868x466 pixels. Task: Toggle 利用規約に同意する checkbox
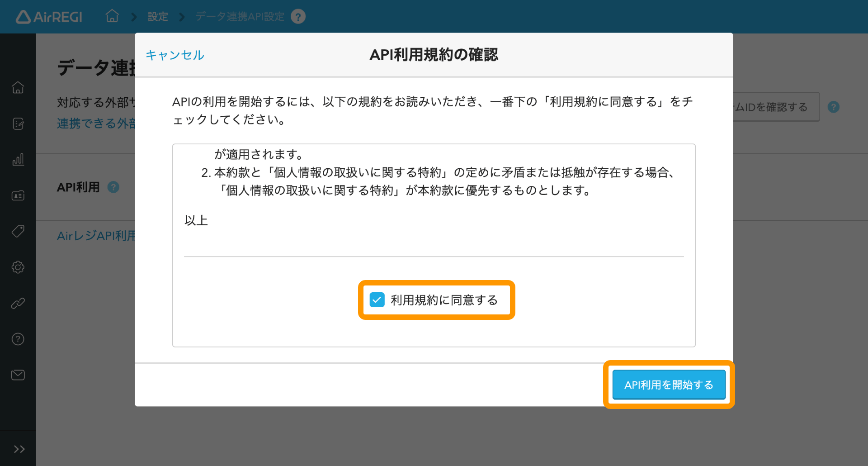(377, 300)
